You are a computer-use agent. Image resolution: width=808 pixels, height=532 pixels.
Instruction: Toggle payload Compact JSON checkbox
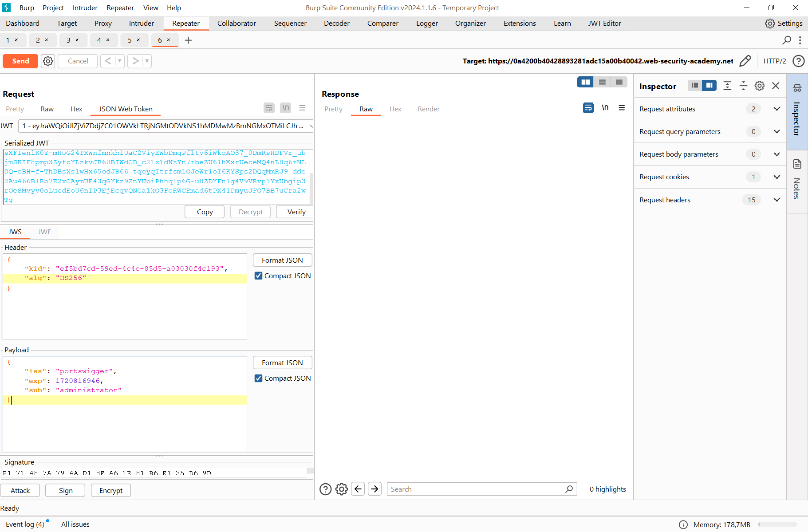coord(259,378)
